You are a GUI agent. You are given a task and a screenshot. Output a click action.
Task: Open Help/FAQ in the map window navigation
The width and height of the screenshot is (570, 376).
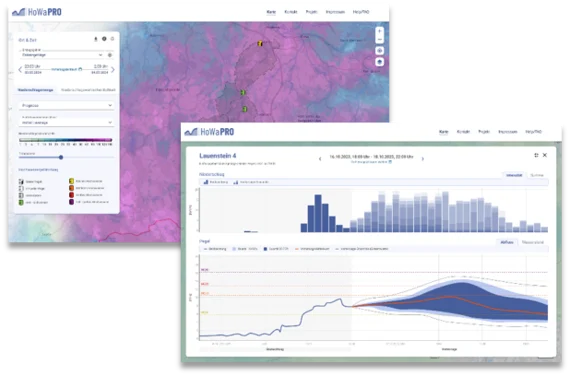361,12
